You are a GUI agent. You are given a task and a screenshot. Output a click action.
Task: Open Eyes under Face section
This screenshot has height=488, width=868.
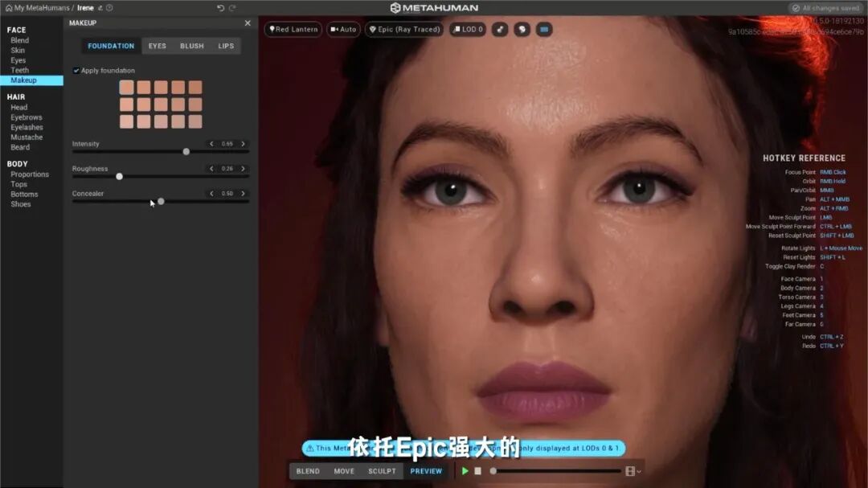pyautogui.click(x=18, y=60)
